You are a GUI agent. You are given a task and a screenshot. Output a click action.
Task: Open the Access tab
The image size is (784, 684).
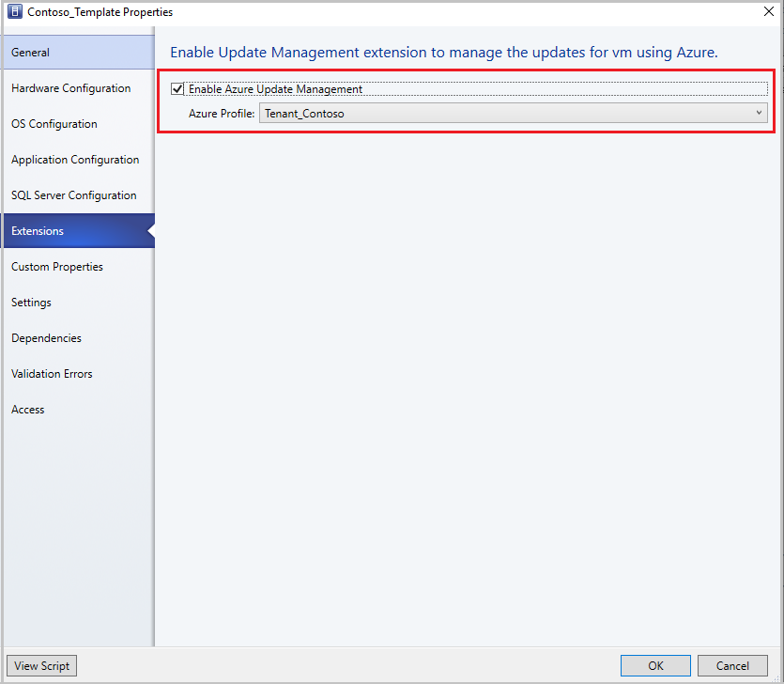coord(79,410)
